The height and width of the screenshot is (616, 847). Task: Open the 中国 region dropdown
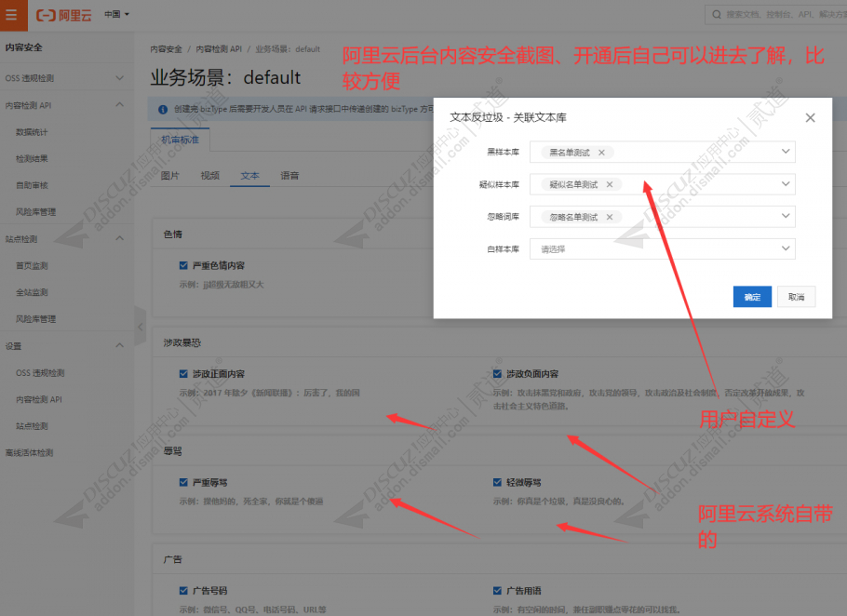[116, 15]
